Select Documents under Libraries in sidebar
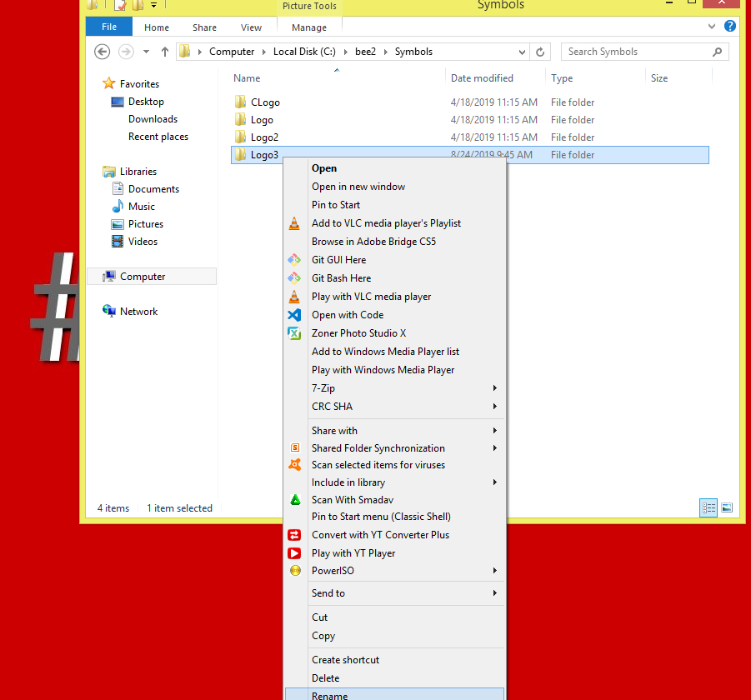 click(x=153, y=189)
